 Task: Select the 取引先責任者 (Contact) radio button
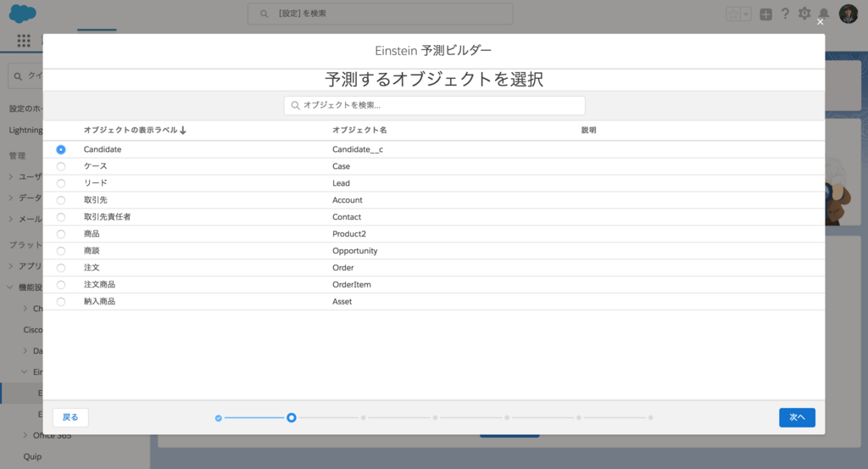coord(61,217)
